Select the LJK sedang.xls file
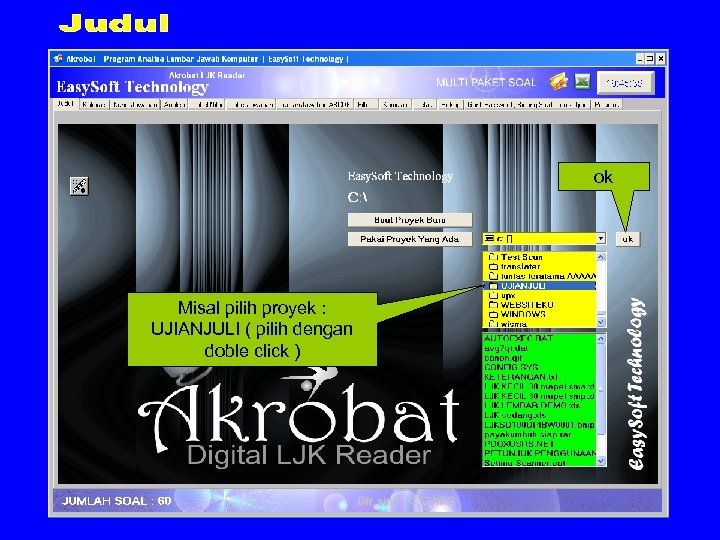 (x=540, y=415)
